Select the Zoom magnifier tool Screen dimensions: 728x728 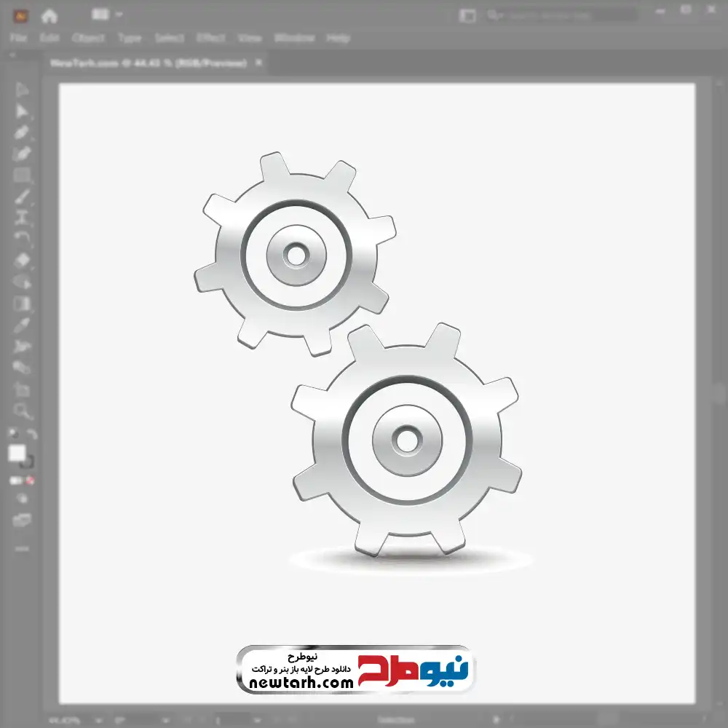23,411
